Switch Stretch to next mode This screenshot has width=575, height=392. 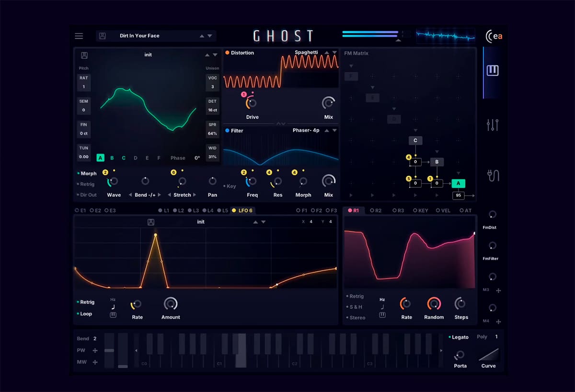(195, 195)
